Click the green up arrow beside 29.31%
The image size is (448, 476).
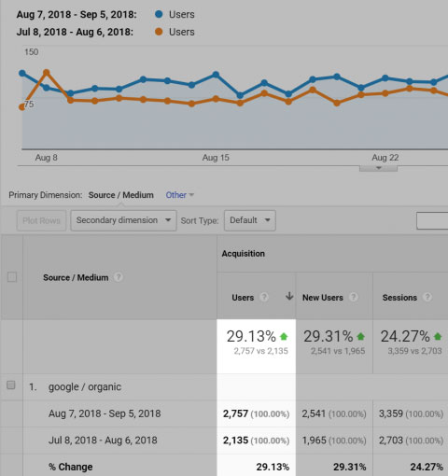coord(360,336)
